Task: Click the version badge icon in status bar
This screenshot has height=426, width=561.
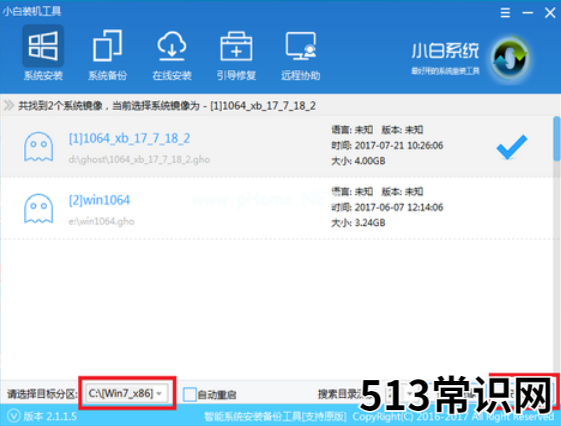Action: pos(14,416)
